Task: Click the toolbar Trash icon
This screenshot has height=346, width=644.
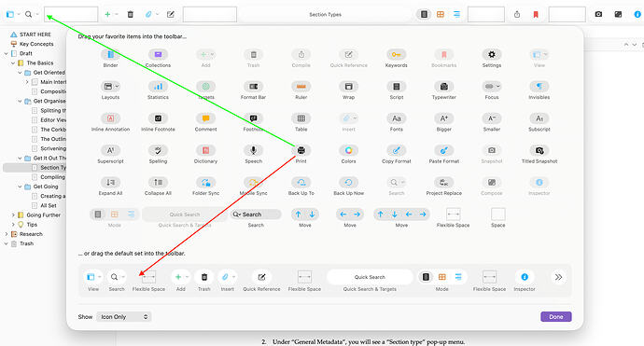Action: pyautogui.click(x=130, y=14)
